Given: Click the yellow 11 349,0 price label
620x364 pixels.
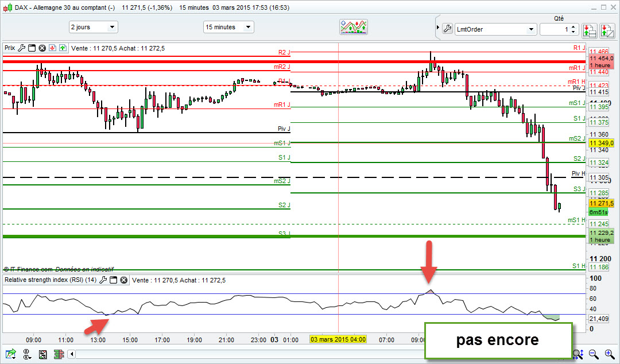Looking at the screenshot, I should coord(602,143).
